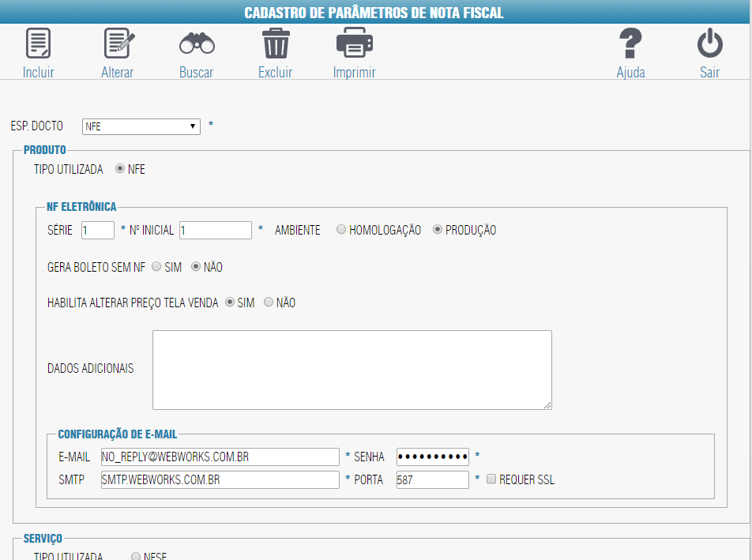Choose NÃO for Gera Boleto Sem NF

(196, 266)
